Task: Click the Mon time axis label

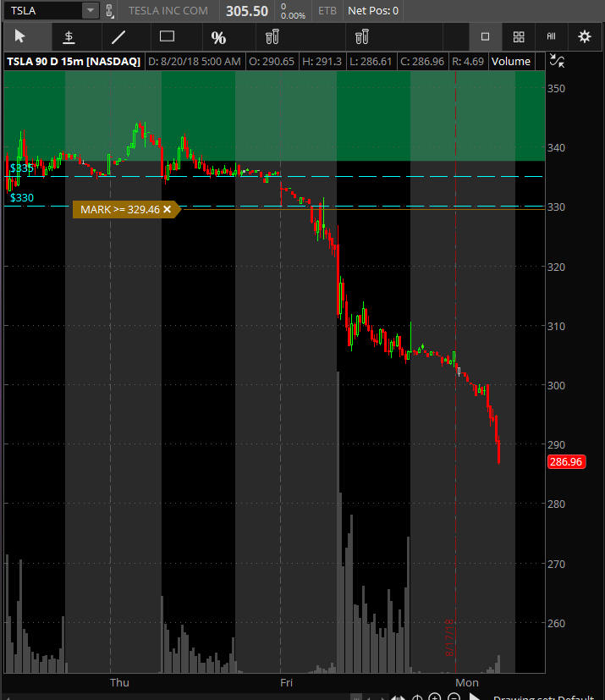Action: click(x=467, y=682)
